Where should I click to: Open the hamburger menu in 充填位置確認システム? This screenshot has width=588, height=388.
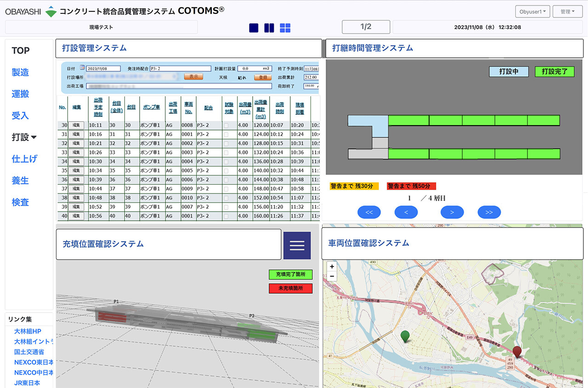click(297, 245)
